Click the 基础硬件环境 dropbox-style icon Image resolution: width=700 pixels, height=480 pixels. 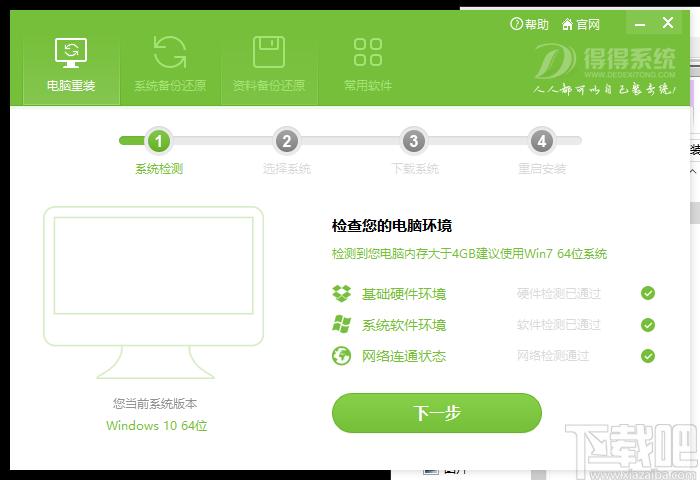click(x=342, y=293)
